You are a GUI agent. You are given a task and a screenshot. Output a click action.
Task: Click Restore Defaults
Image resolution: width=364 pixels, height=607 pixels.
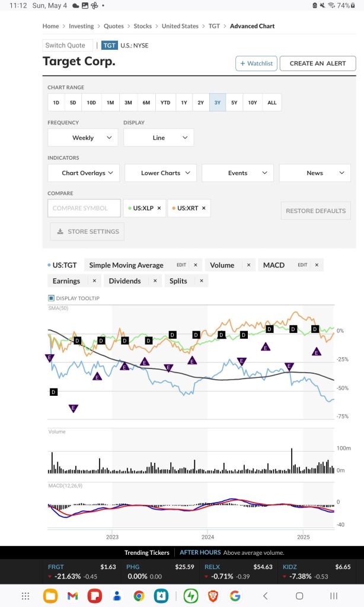click(315, 211)
